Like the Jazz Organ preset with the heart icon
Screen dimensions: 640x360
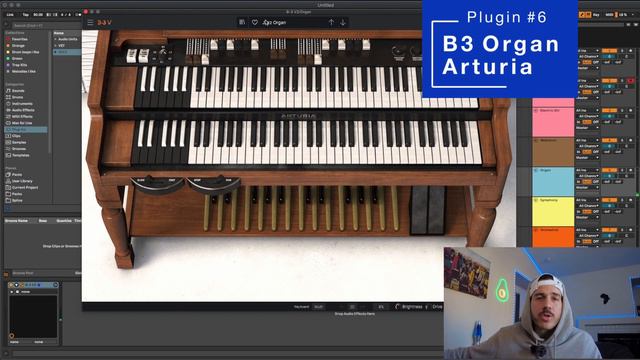pyautogui.click(x=255, y=22)
